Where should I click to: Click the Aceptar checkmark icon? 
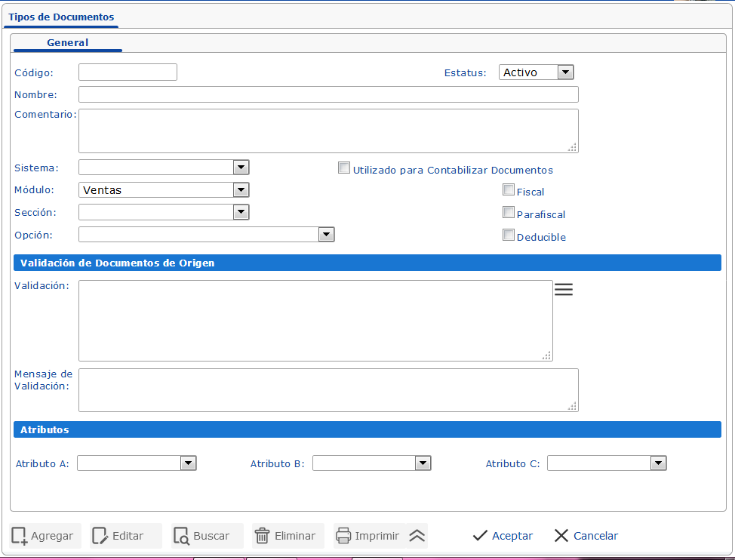480,536
